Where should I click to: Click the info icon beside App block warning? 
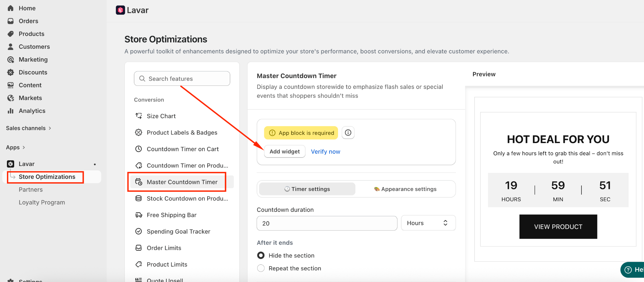348,133
